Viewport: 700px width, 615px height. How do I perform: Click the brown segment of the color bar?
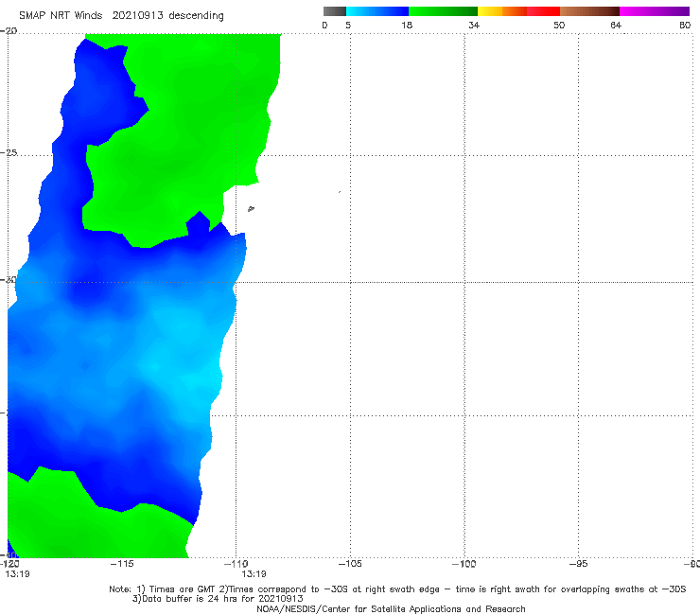(x=589, y=11)
